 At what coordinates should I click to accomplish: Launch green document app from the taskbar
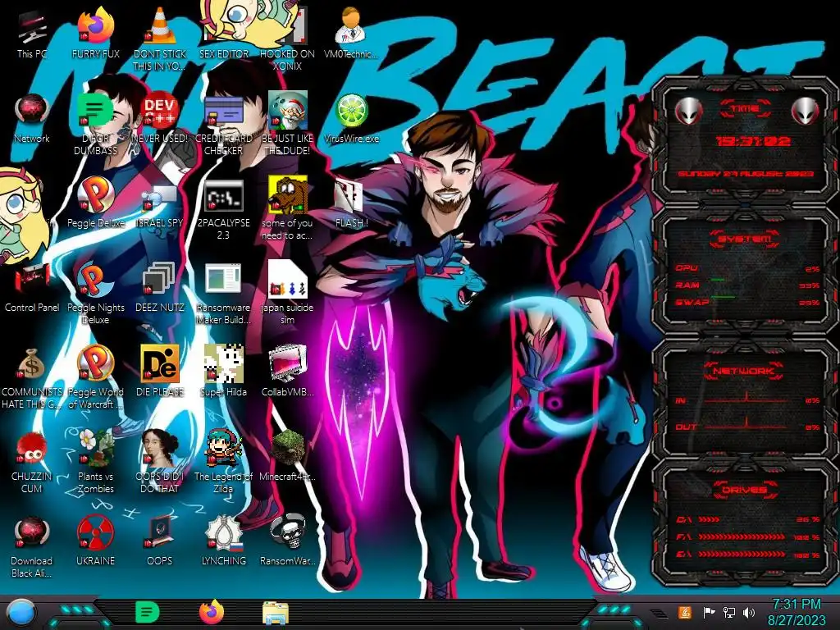point(148,612)
